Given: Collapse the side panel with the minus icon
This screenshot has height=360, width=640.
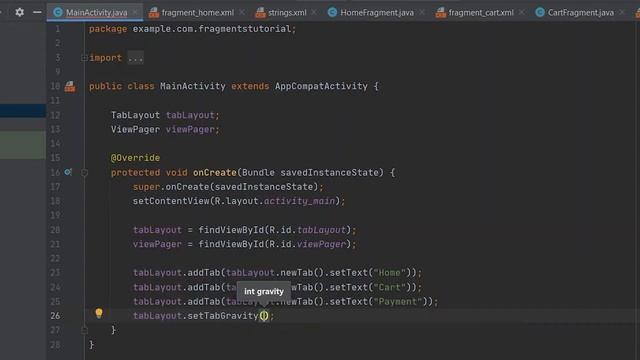Looking at the screenshot, I should tap(37, 12).
